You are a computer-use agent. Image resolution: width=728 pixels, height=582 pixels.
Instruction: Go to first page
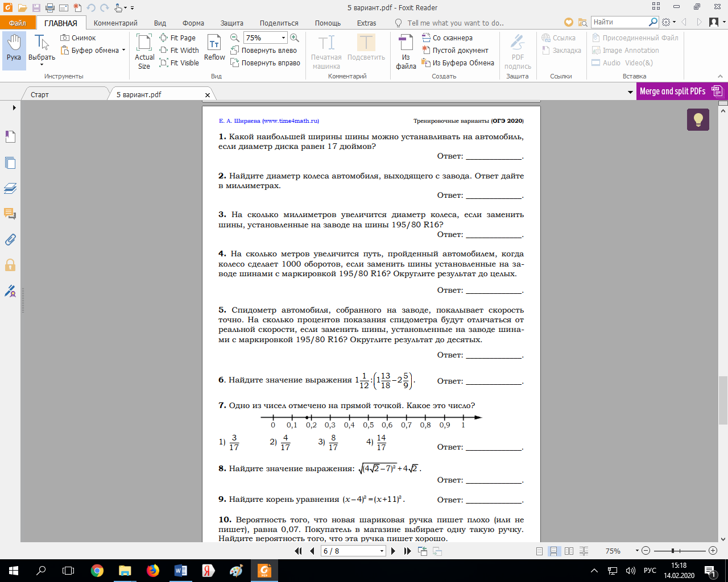298,551
